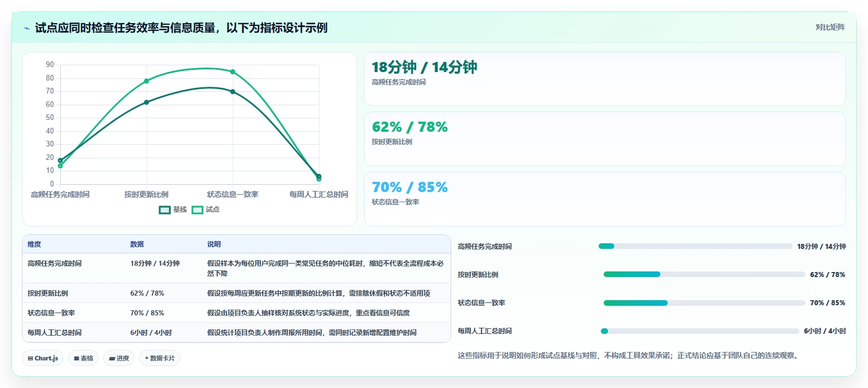Click the 说明 column header
This screenshot has height=388, width=868.
click(214, 244)
